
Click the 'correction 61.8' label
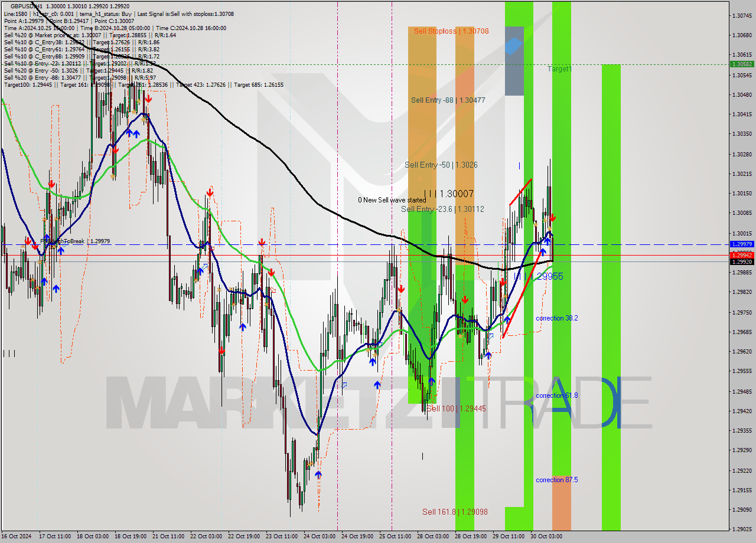[557, 395]
